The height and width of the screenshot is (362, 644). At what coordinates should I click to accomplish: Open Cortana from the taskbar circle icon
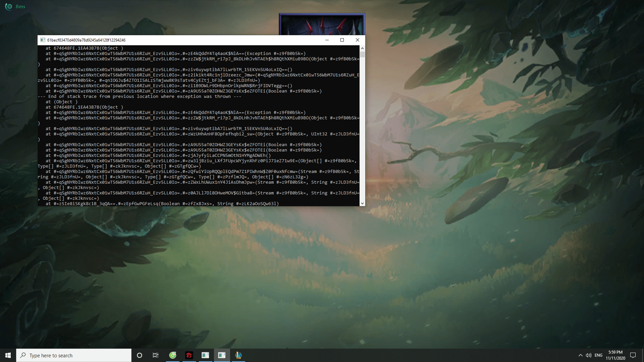coord(140,355)
